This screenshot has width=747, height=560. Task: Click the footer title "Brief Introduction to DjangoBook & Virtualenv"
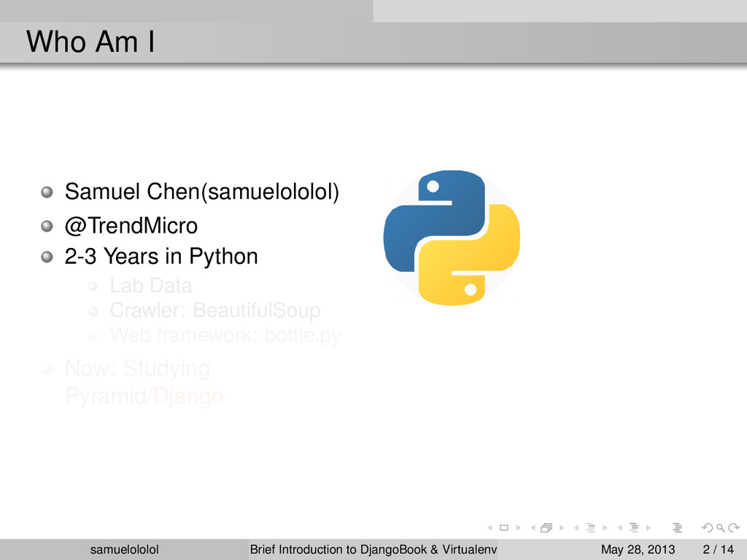tap(373, 550)
